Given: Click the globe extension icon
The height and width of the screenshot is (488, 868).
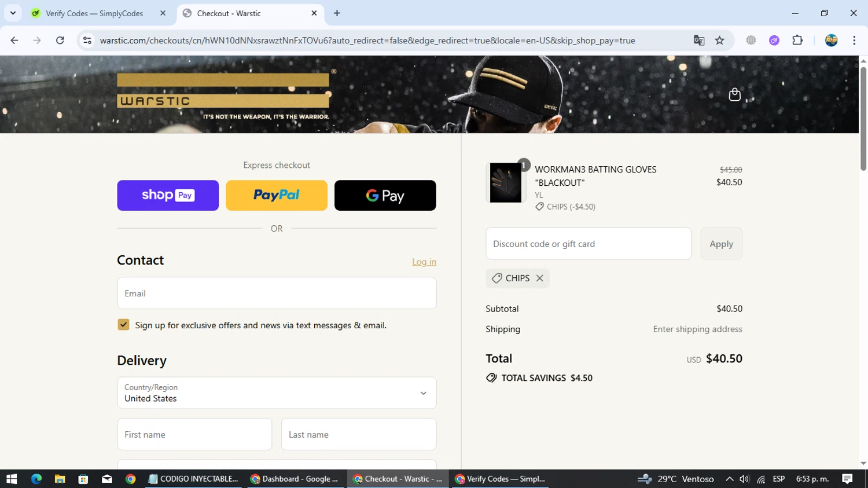Looking at the screenshot, I should (x=751, y=41).
